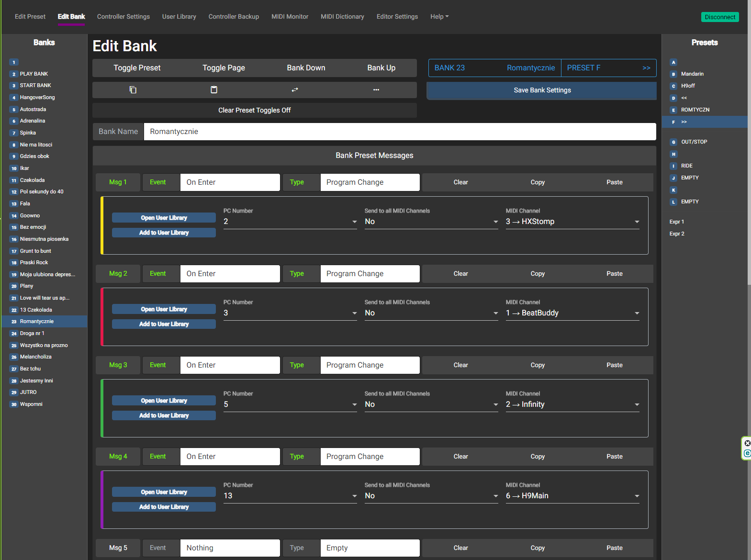751x560 pixels.
Task: Select Expr 1 in Presets panel
Action: click(x=677, y=222)
